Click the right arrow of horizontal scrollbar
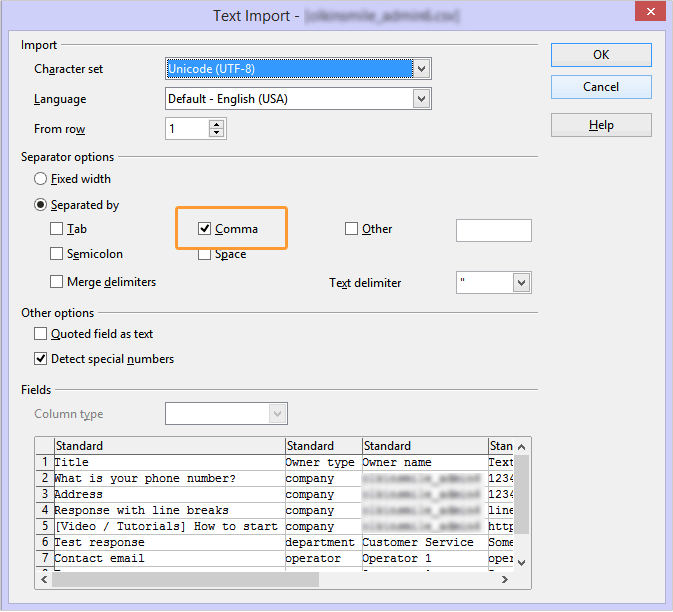Viewport: 673px width, 612px height. [x=505, y=579]
